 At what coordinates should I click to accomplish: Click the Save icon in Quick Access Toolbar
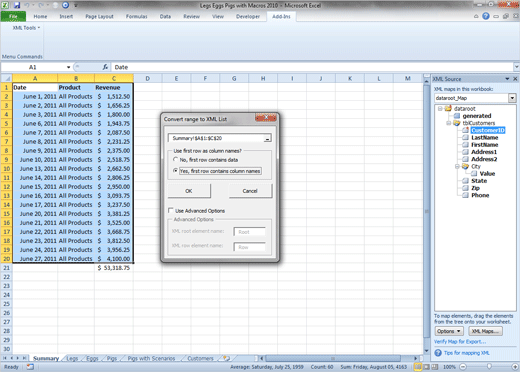pos(17,5)
